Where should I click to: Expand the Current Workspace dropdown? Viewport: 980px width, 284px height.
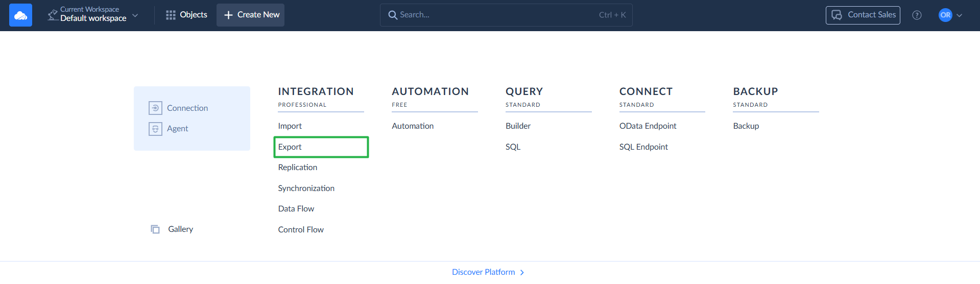point(135,15)
